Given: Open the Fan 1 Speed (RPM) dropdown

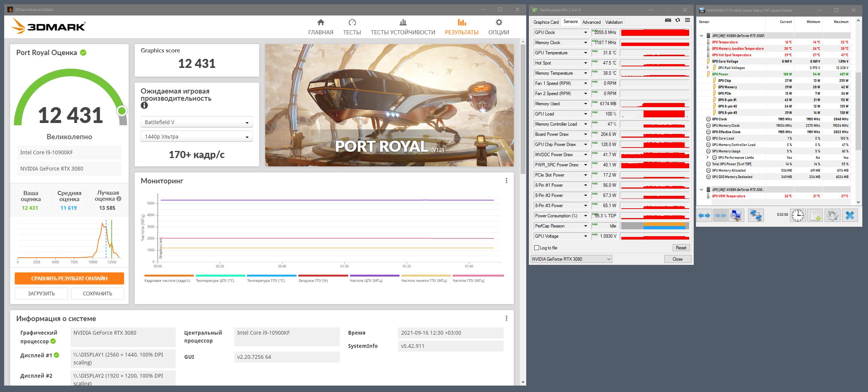Looking at the screenshot, I should tap(585, 83).
